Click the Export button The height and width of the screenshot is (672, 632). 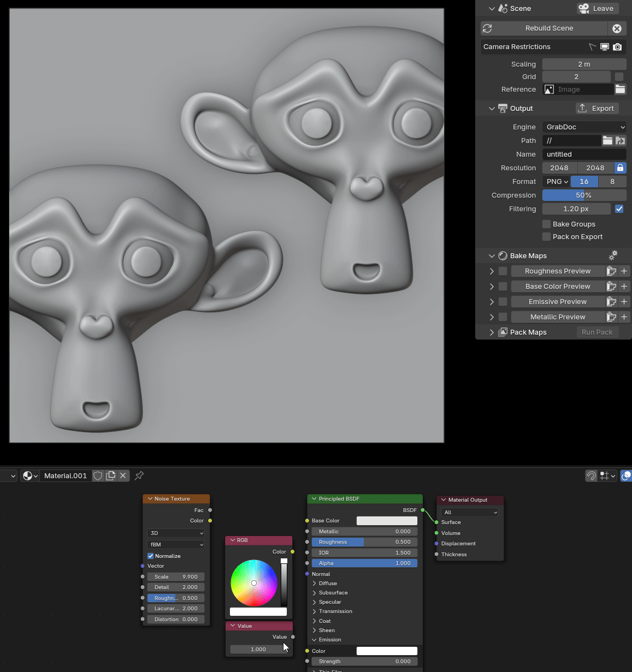pos(596,108)
